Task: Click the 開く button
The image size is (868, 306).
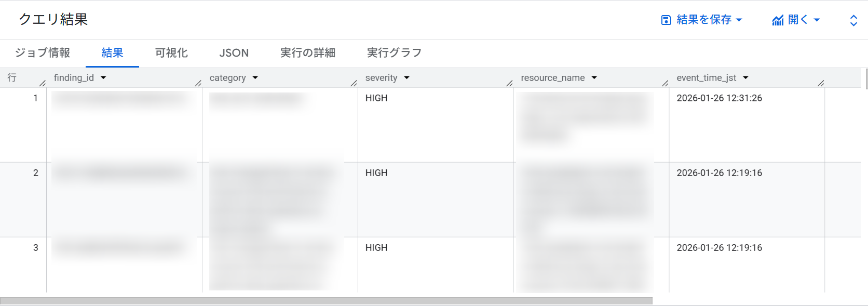Action: [798, 20]
